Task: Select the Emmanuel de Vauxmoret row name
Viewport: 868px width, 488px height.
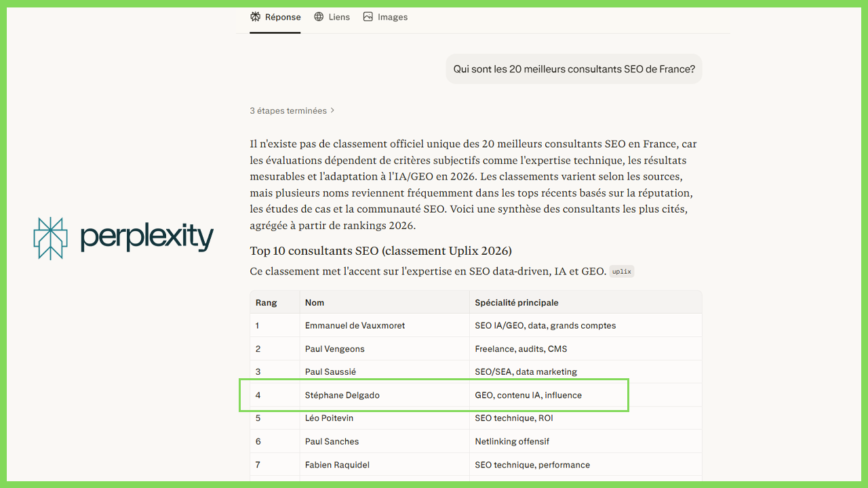Action: (355, 326)
